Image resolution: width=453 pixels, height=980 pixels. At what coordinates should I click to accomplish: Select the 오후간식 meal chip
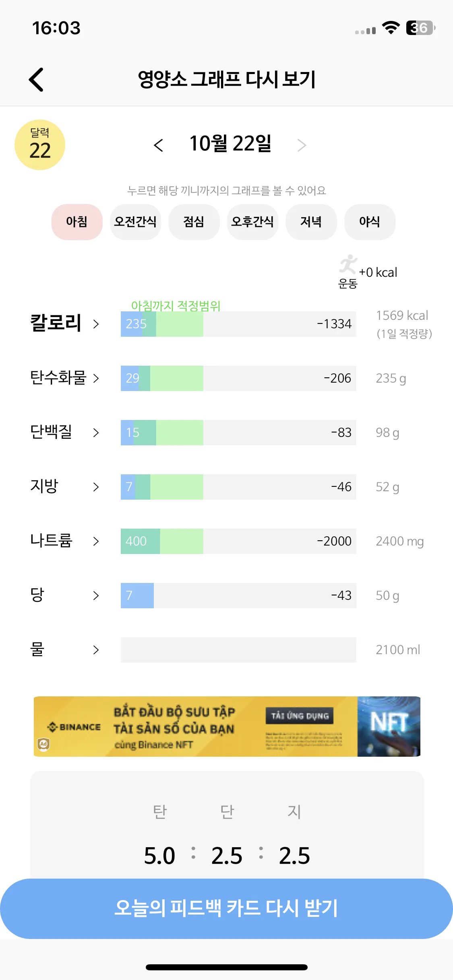pos(252,222)
